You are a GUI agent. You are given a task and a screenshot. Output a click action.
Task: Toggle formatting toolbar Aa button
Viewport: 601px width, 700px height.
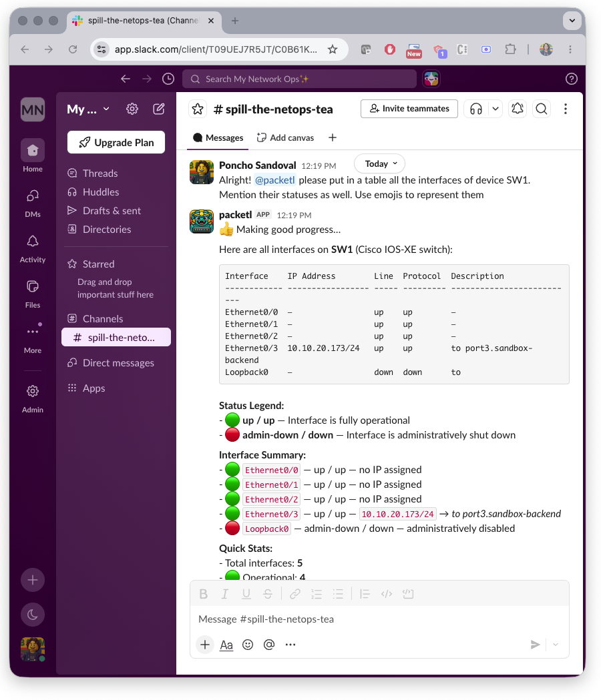tap(226, 645)
